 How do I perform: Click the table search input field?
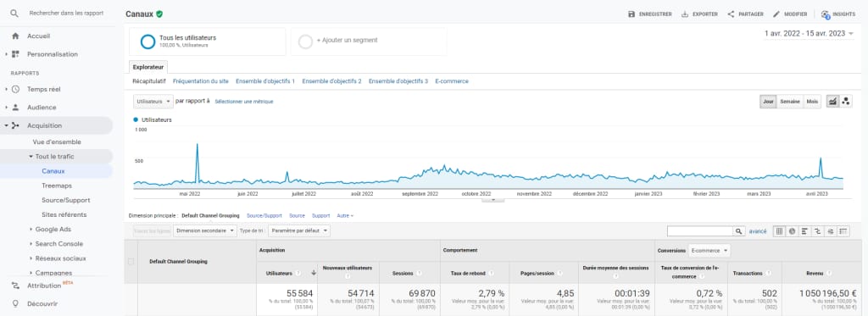point(700,231)
